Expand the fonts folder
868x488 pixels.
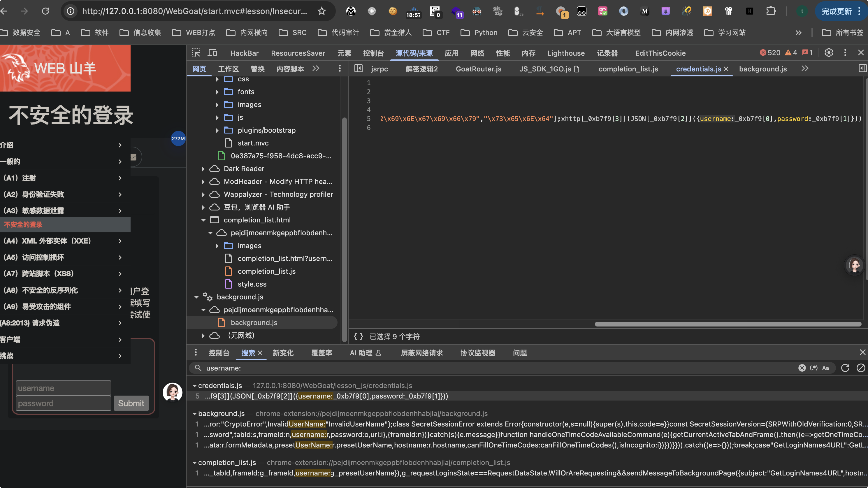click(217, 92)
